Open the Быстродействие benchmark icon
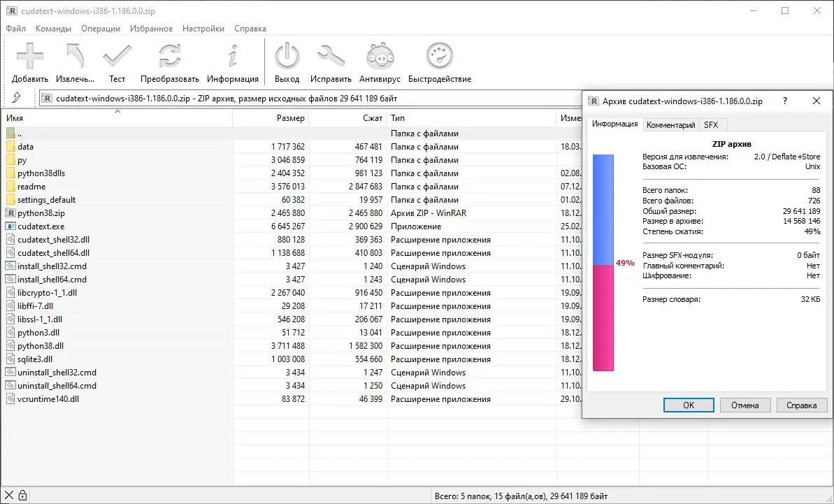Screen dimensions: 834x504 [439, 57]
